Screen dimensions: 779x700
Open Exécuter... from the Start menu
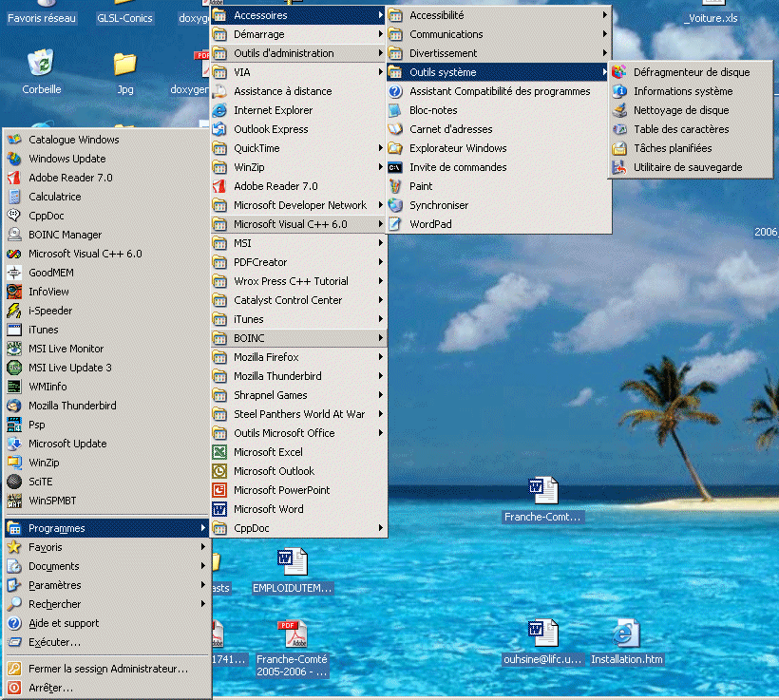[x=54, y=642]
